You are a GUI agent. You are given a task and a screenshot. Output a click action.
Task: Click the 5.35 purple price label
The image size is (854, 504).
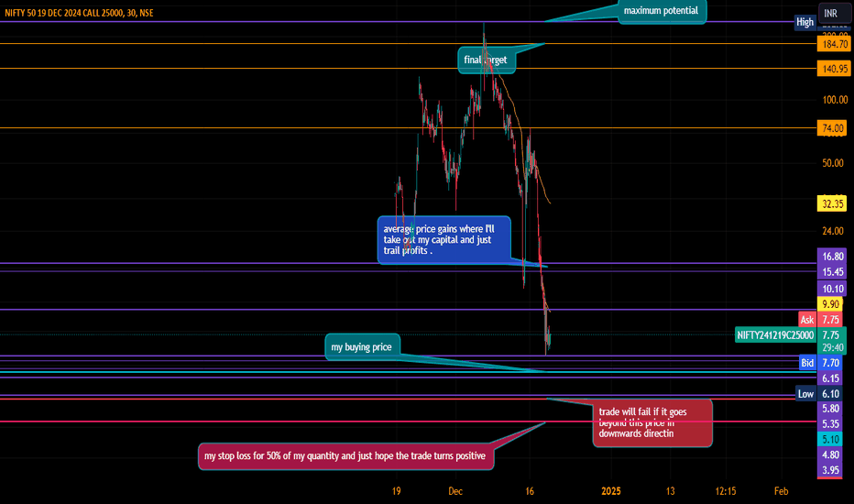pyautogui.click(x=831, y=424)
